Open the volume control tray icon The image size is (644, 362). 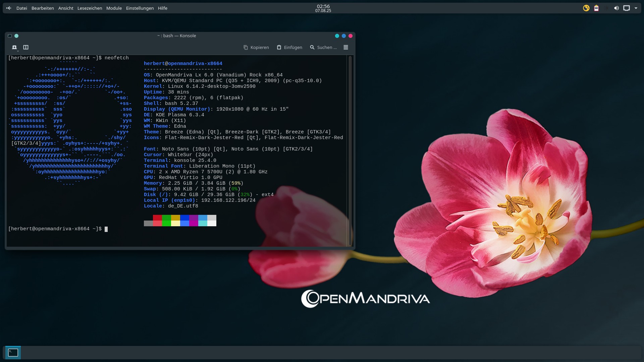click(x=616, y=8)
